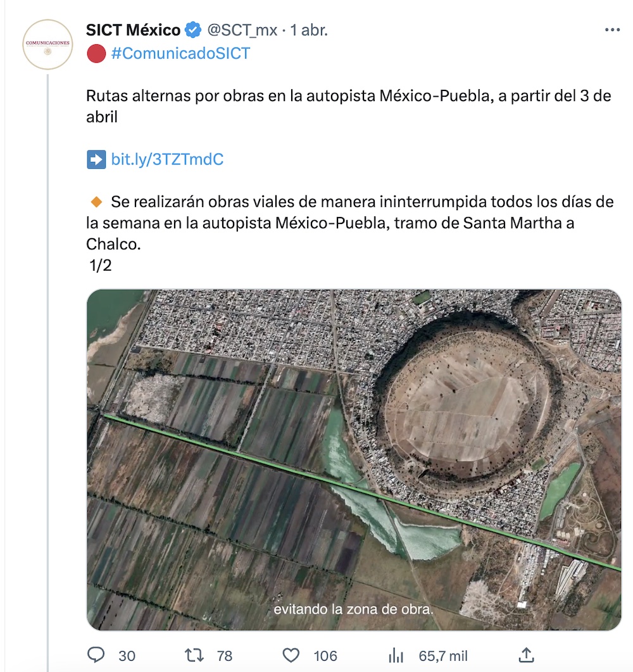633x672 pixels.
Task: Click the blue arrow emoji before the link
Action: 96,159
